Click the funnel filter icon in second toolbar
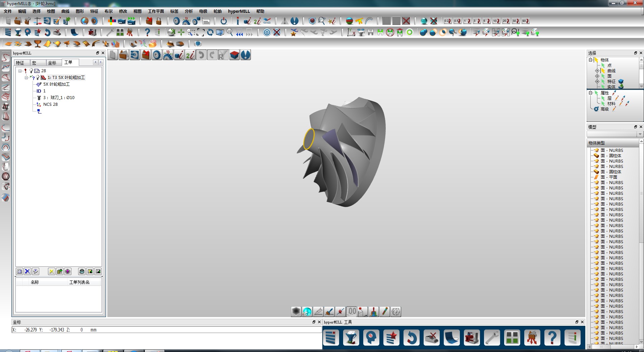This screenshot has height=352, width=644. click(18, 32)
